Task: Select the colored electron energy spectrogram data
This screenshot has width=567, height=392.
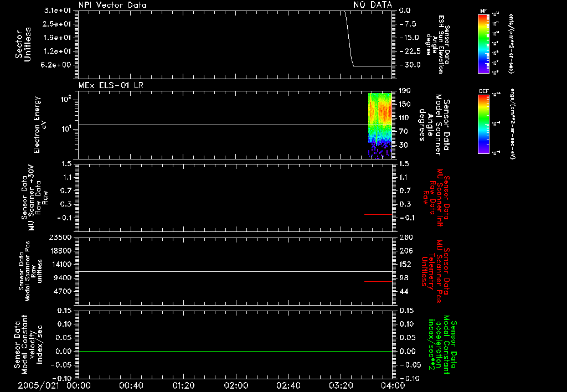Action: 380,126
